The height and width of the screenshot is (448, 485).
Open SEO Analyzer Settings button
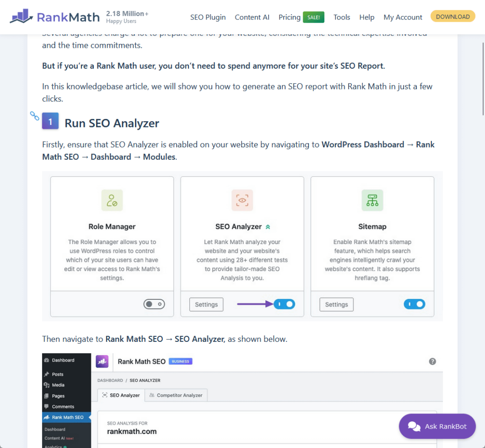(x=207, y=305)
